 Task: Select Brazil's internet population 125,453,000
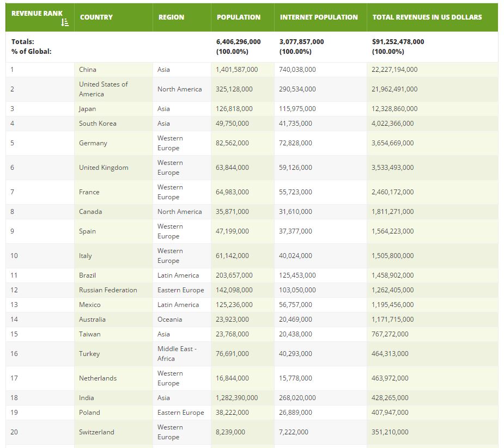[297, 275]
